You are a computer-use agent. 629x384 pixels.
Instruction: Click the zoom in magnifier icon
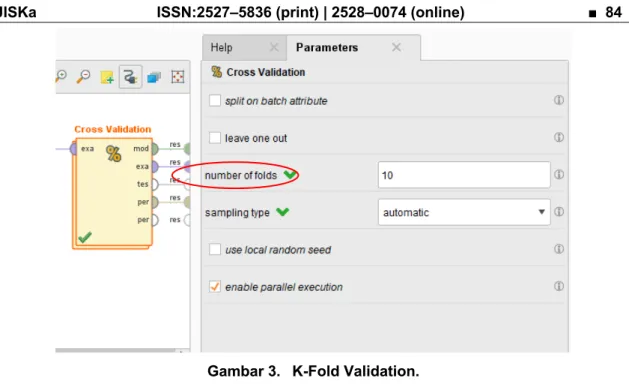pos(61,76)
